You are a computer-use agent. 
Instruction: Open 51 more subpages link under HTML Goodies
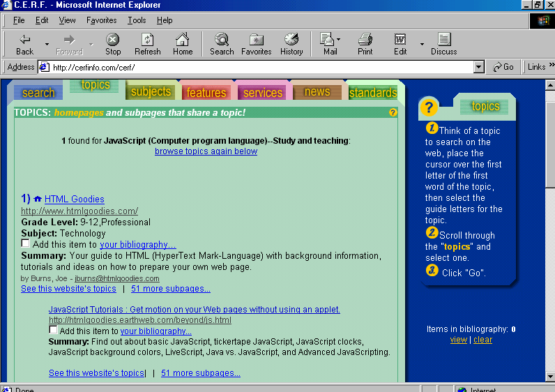click(171, 289)
